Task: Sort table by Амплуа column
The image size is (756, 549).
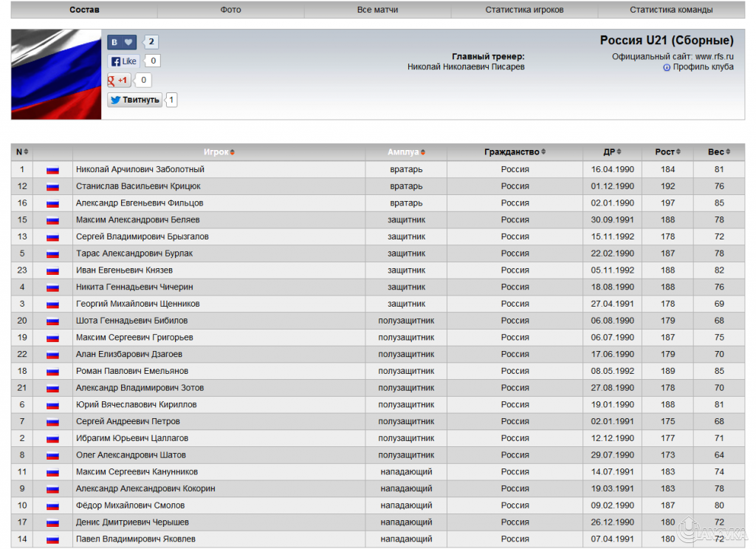Action: coord(405,152)
